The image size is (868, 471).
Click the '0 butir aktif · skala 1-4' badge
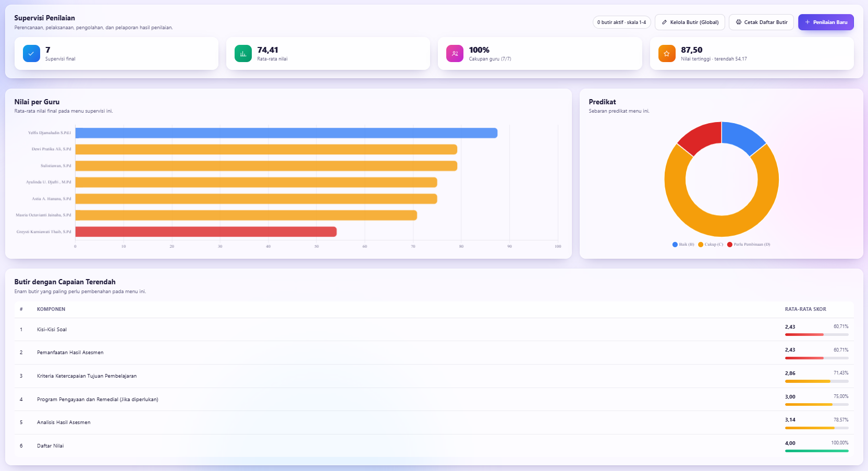pyautogui.click(x=621, y=22)
